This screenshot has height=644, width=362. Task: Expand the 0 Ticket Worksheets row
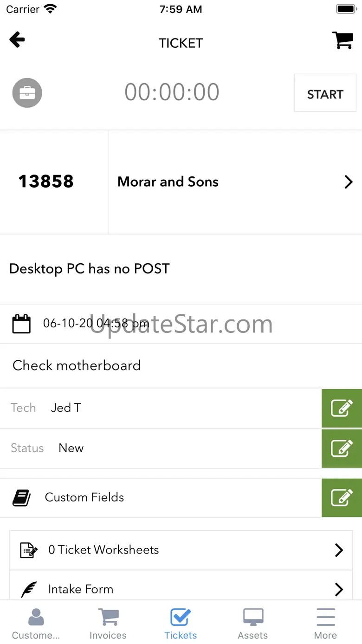click(x=339, y=550)
